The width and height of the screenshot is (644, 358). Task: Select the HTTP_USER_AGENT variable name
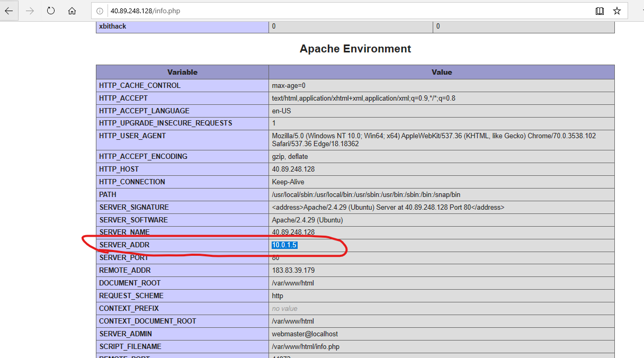(132, 136)
